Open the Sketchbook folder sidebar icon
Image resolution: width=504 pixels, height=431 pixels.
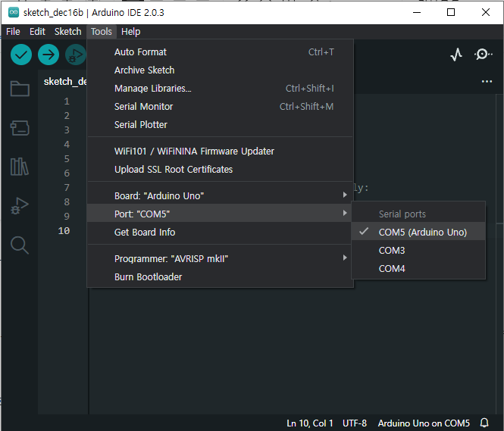[x=20, y=89]
